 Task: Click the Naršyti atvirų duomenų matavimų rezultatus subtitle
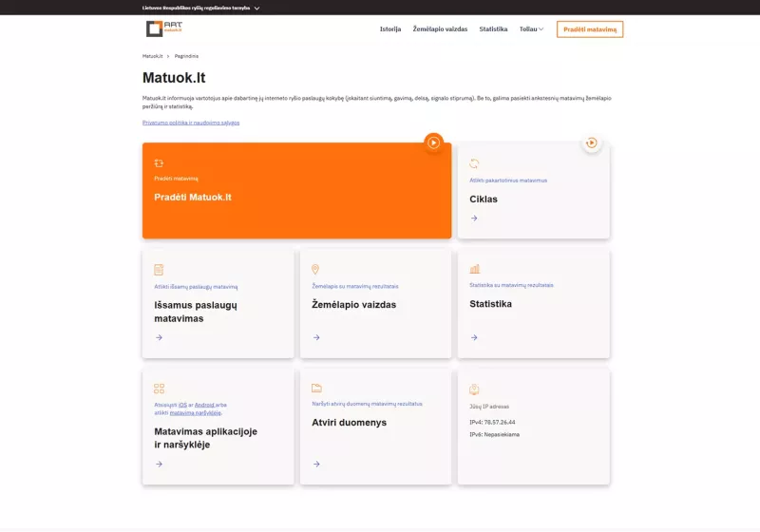(x=367, y=404)
